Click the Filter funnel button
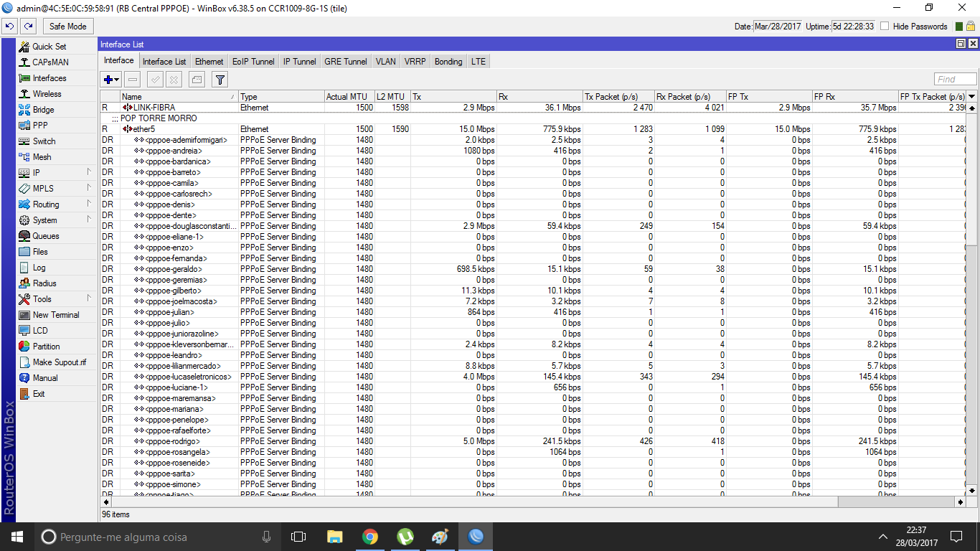 click(x=220, y=80)
